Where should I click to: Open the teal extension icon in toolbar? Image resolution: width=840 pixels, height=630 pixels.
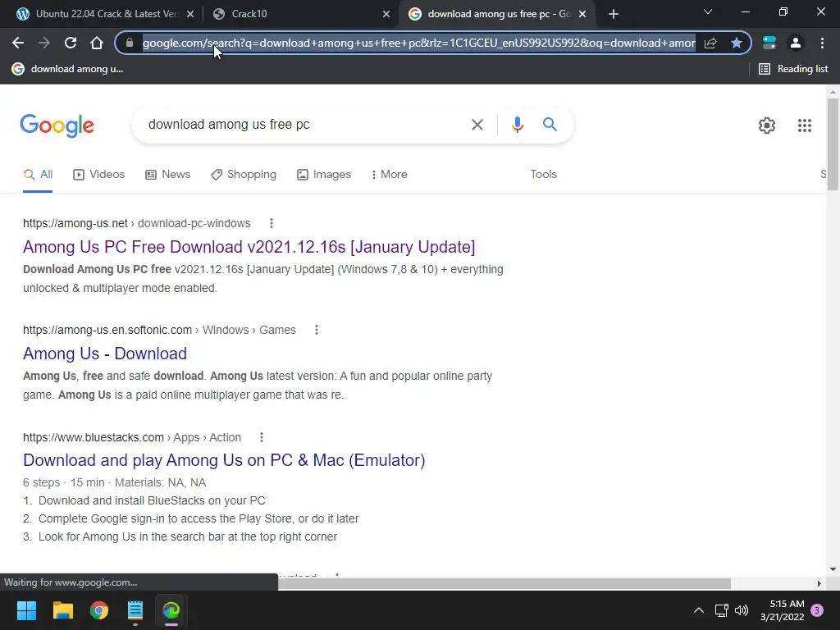click(x=769, y=43)
